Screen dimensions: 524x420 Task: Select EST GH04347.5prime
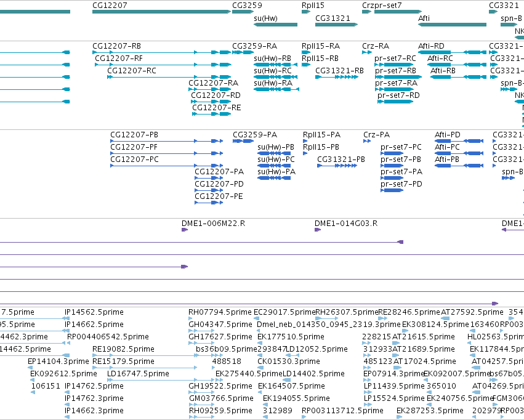[201, 331]
